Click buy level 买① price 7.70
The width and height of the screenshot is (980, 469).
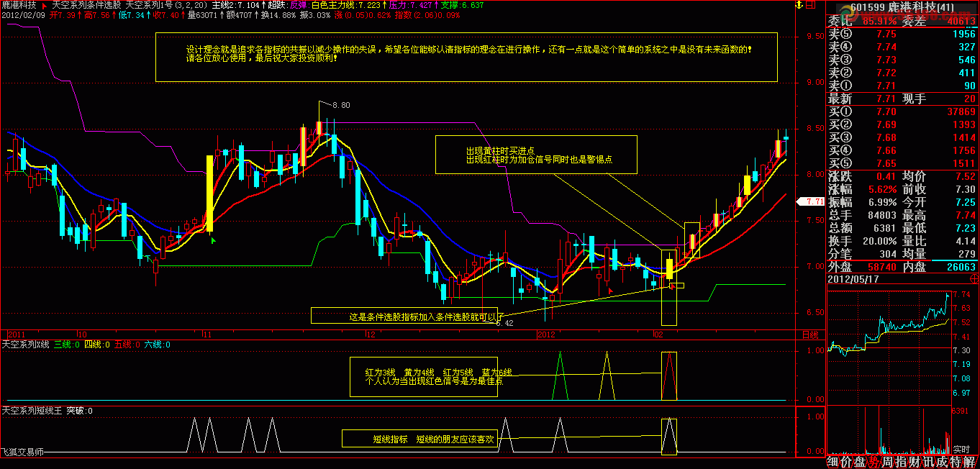(x=886, y=111)
